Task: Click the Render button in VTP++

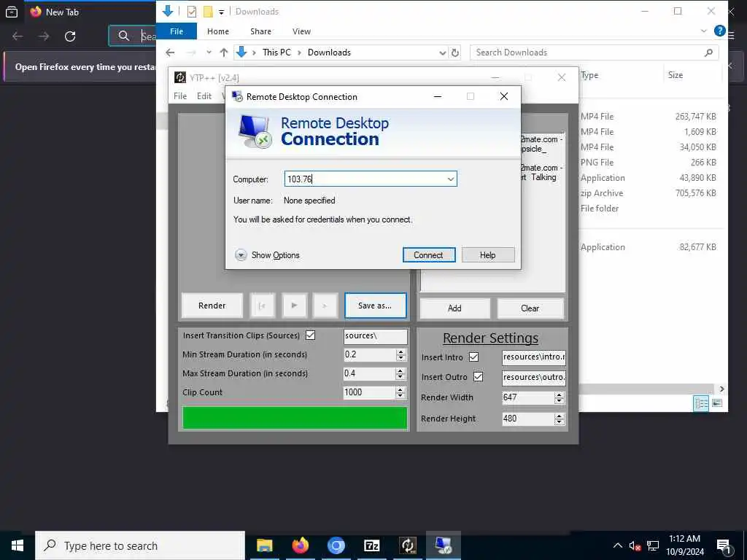Action: tap(212, 306)
